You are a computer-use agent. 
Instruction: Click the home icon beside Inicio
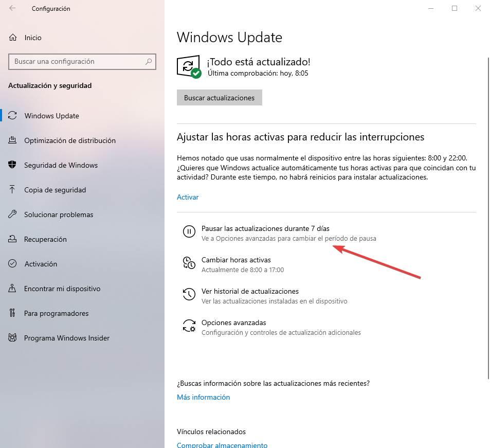[x=12, y=38]
